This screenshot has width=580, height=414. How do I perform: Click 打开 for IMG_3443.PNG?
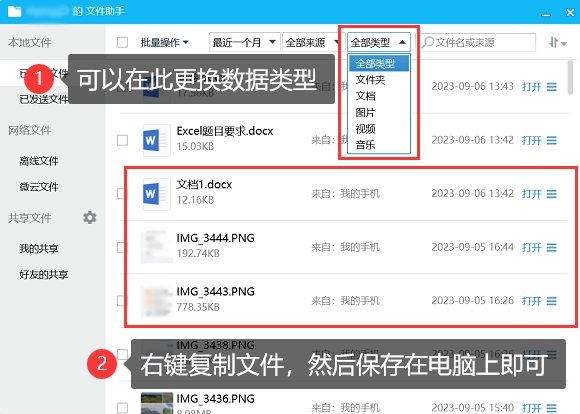pyautogui.click(x=532, y=302)
